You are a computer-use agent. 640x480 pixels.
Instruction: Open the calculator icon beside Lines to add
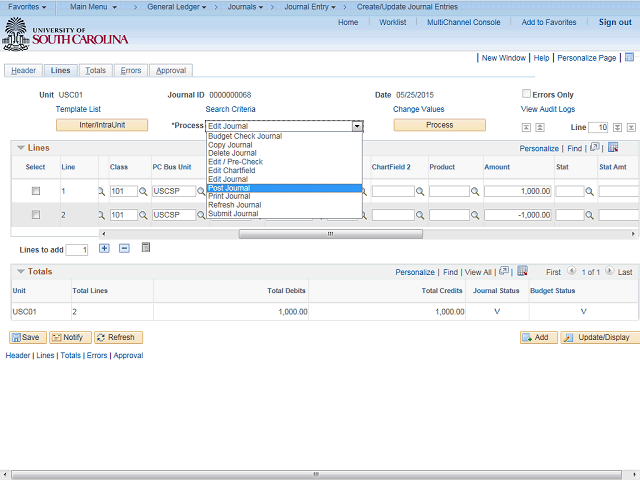click(146, 247)
